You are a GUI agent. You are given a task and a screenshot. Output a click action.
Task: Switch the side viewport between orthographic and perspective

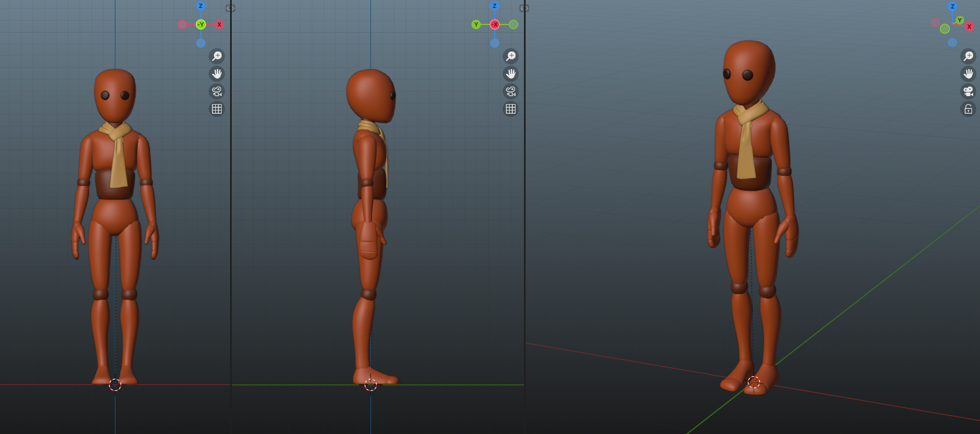[511, 109]
